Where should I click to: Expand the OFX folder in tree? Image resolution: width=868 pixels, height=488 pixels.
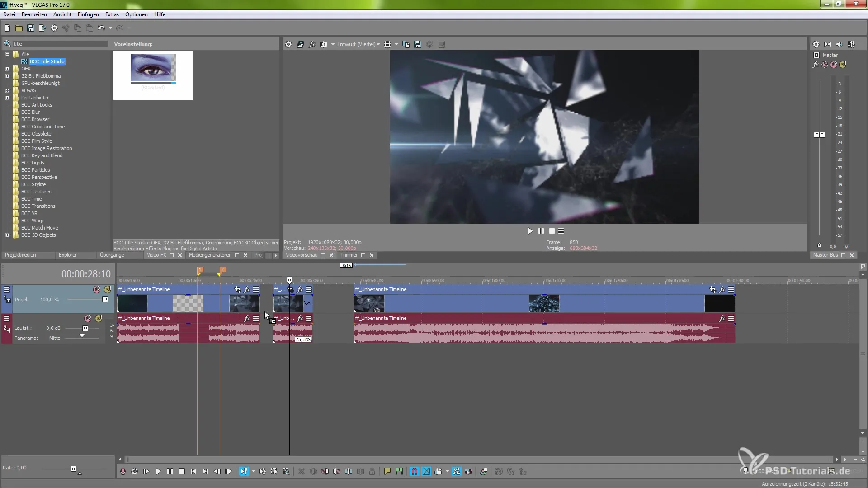pyautogui.click(x=7, y=69)
